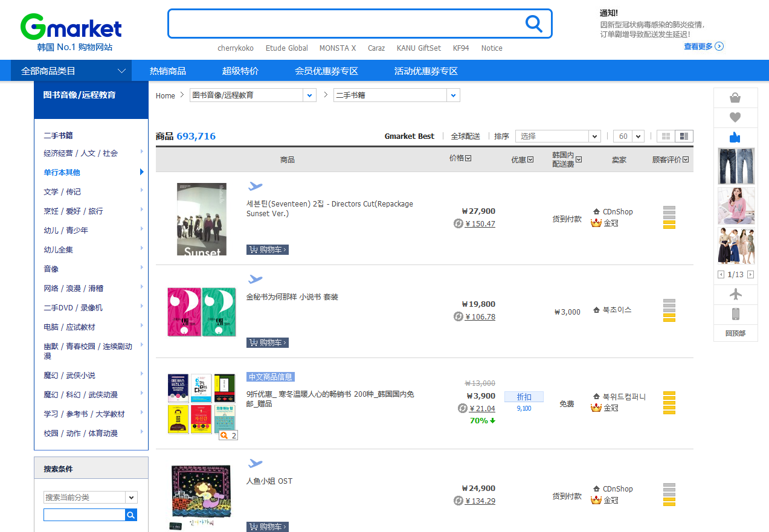The width and height of the screenshot is (769, 532).
Task: Click the airplane icon in right sidebar
Action: [x=735, y=295]
